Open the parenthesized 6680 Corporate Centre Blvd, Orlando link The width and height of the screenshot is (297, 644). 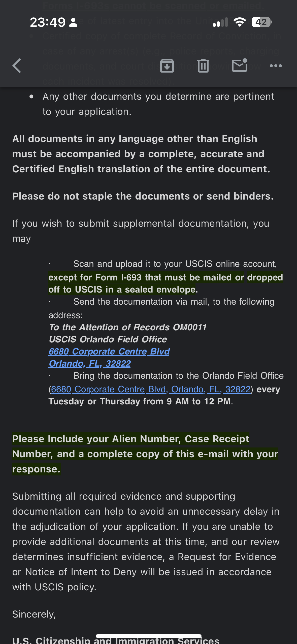tap(151, 389)
